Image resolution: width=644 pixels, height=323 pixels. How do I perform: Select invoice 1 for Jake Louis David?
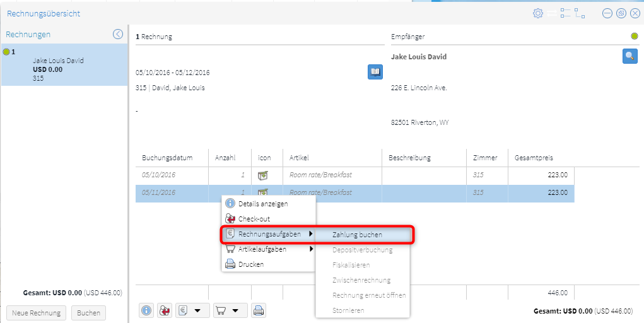63,66
